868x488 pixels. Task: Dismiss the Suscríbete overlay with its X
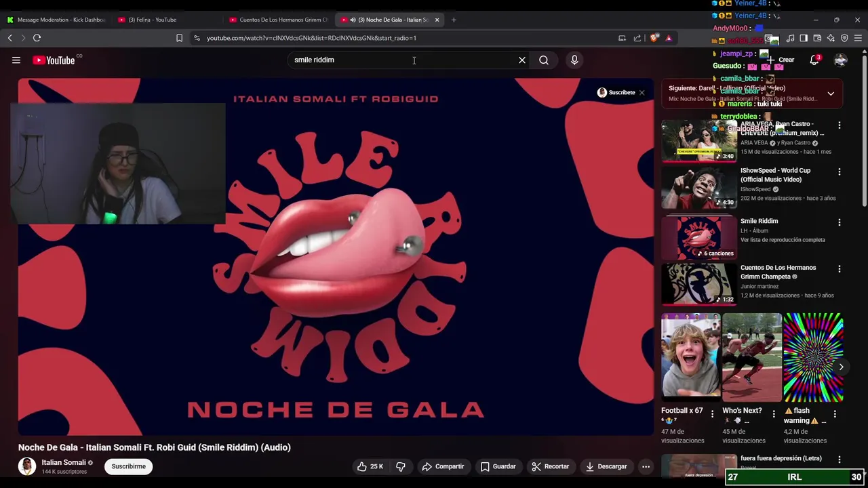click(642, 93)
